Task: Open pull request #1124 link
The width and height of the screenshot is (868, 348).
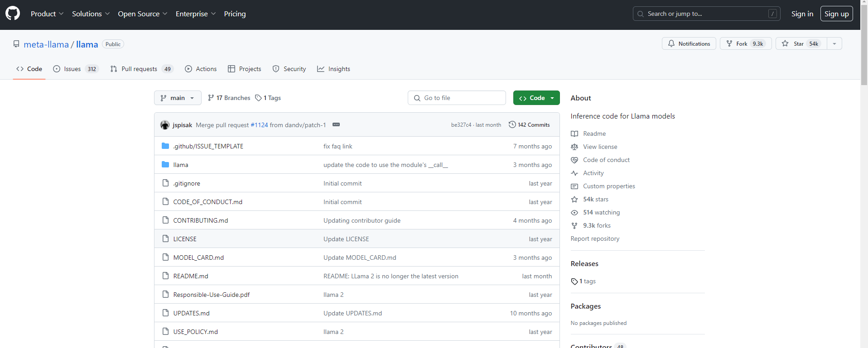Action: (259, 125)
